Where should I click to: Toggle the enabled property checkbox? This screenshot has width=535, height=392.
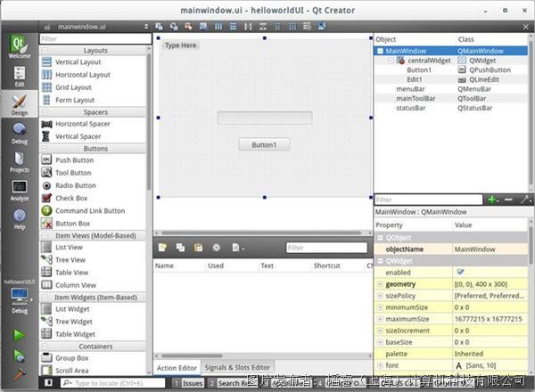460,272
